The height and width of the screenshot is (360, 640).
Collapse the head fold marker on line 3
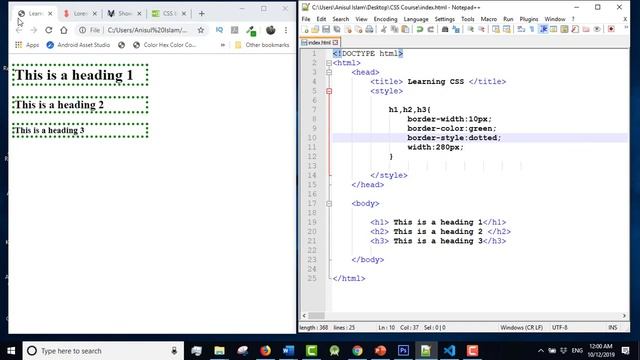[329, 72]
